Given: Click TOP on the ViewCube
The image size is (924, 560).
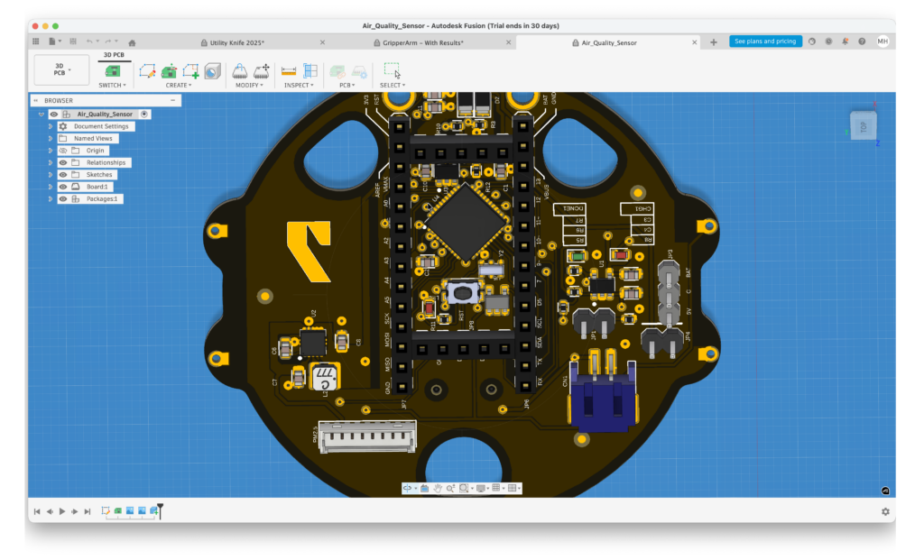Looking at the screenshot, I should tap(864, 125).
